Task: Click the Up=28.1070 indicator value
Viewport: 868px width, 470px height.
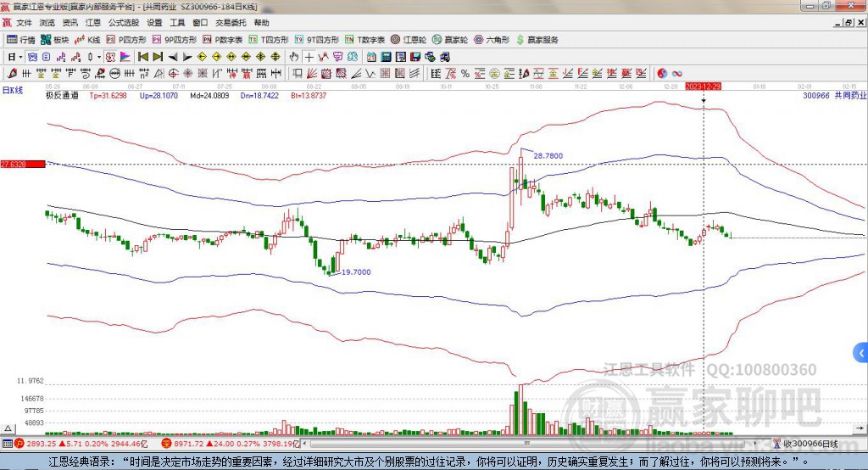Action: [x=159, y=95]
